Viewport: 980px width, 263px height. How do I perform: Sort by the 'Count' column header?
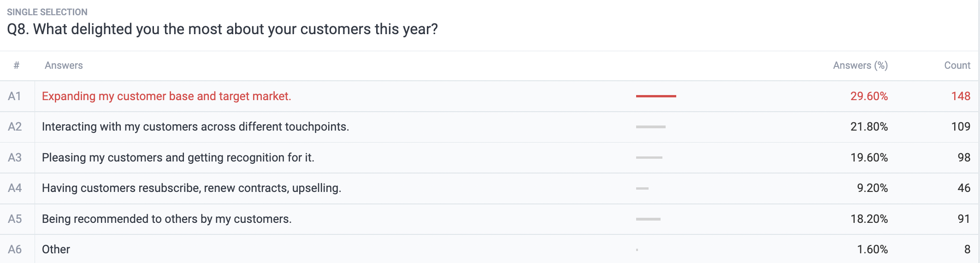pyautogui.click(x=957, y=66)
